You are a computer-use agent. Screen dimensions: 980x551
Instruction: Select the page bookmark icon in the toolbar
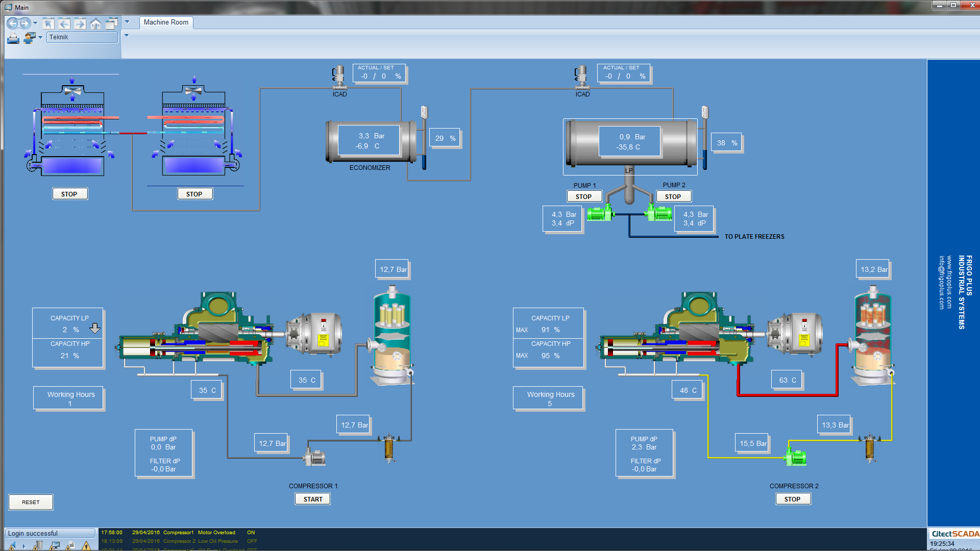48,23
